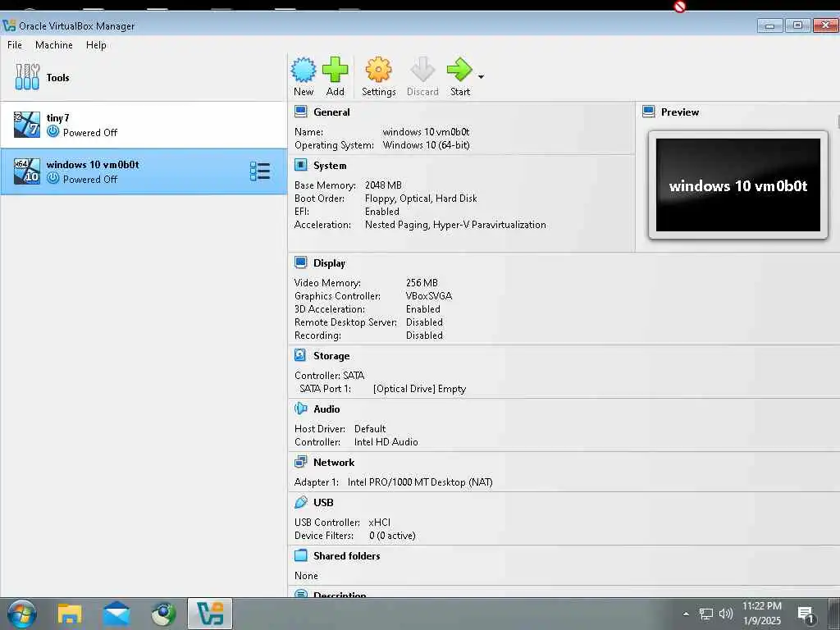
Task: Click the Storage section disk icon
Action: (x=300, y=355)
